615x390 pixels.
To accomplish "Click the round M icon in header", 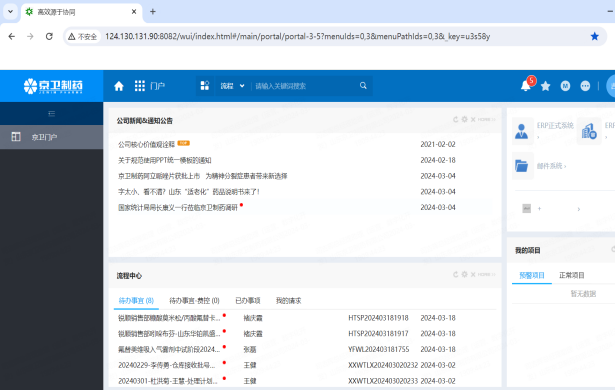I will [x=565, y=86].
